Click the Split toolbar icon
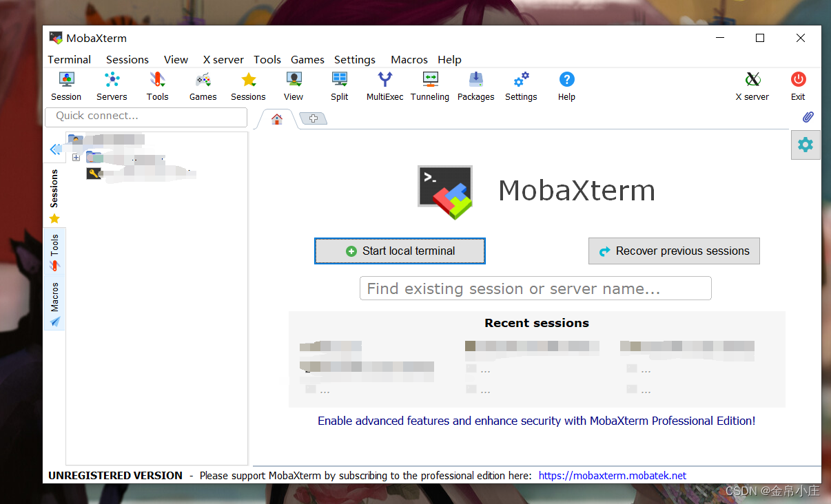The width and height of the screenshot is (831, 504). (340, 86)
